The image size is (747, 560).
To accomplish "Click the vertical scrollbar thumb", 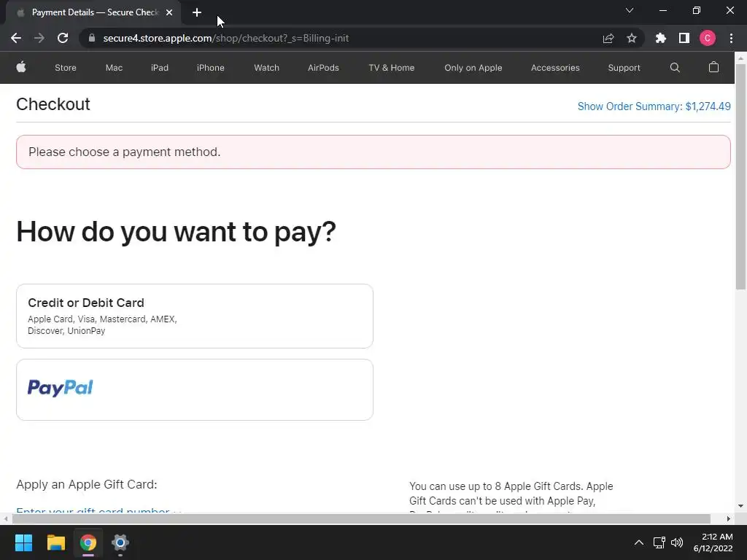I will coord(740,176).
